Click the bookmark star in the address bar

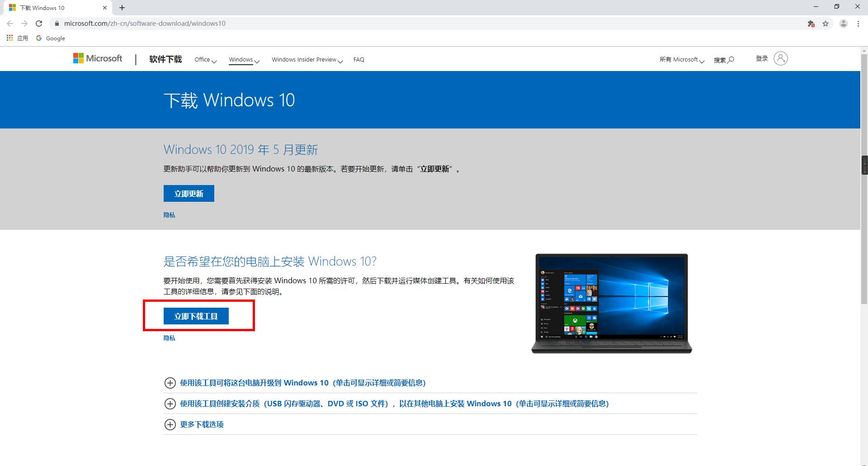click(826, 23)
